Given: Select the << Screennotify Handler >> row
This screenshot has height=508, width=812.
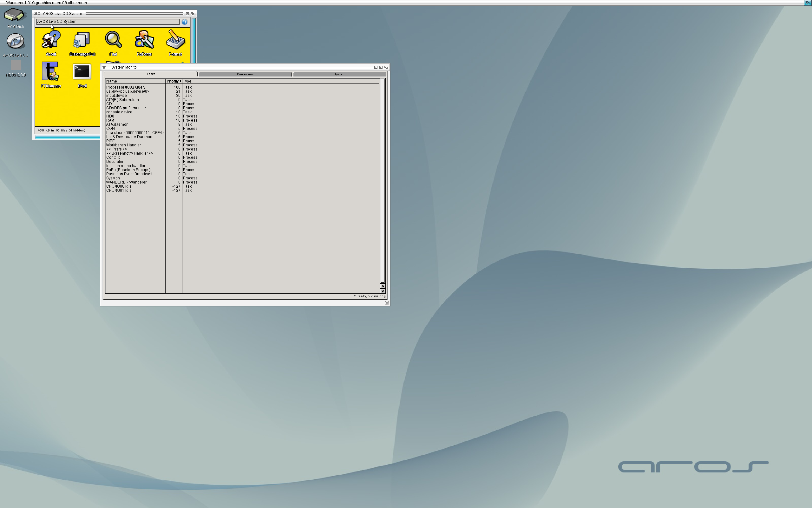Looking at the screenshot, I should (x=242, y=154).
